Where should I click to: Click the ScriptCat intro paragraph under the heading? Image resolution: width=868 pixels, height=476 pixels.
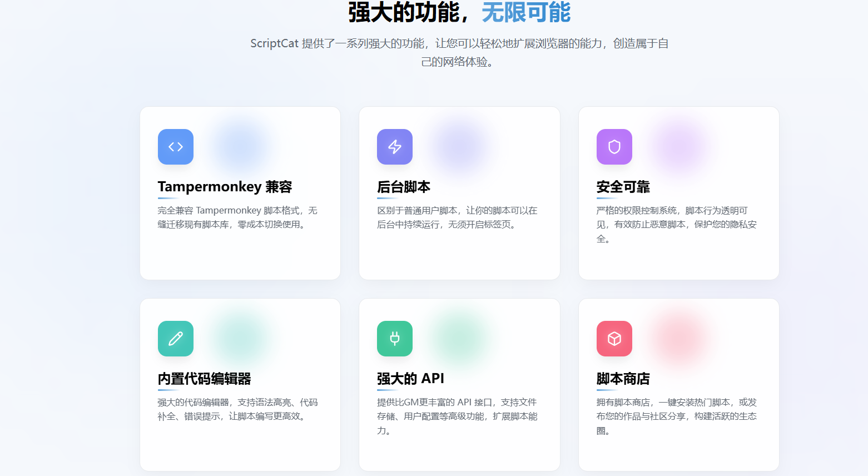459,52
